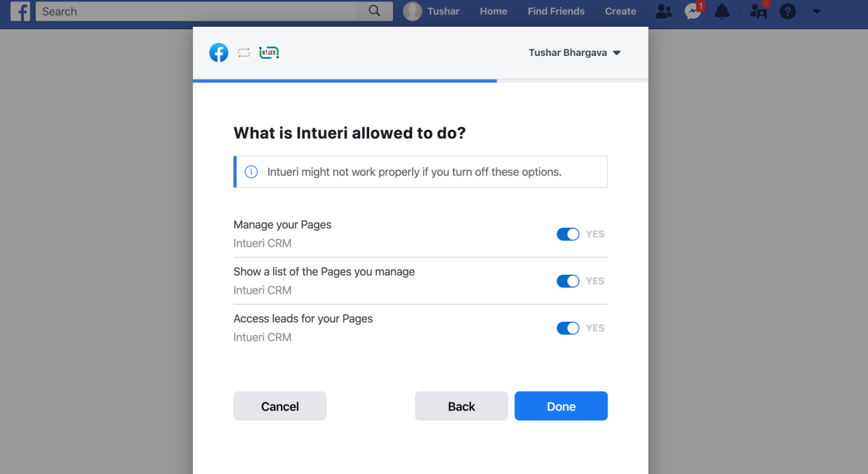Screen dimensions: 868x474
Task: Click YES label beside Manage your Pages
Action: 595,234
